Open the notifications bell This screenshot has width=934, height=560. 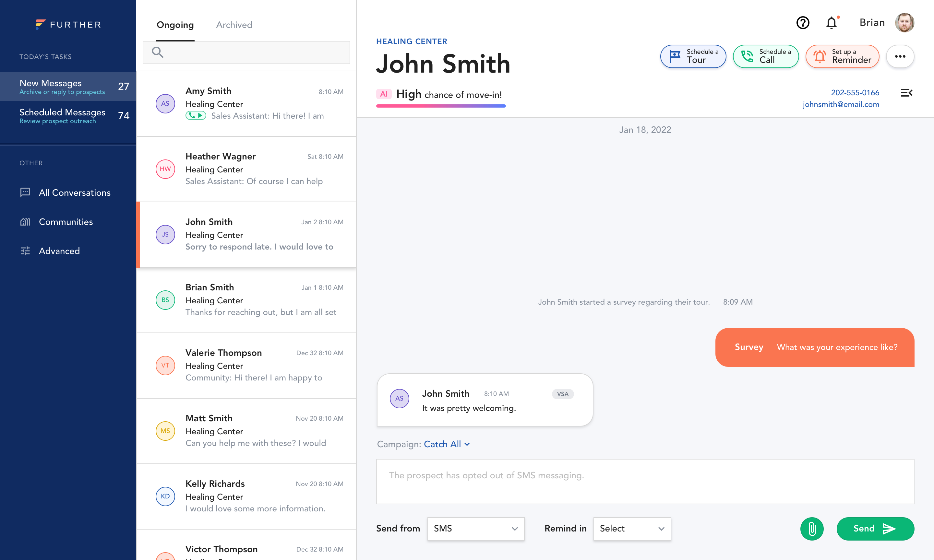pos(832,23)
